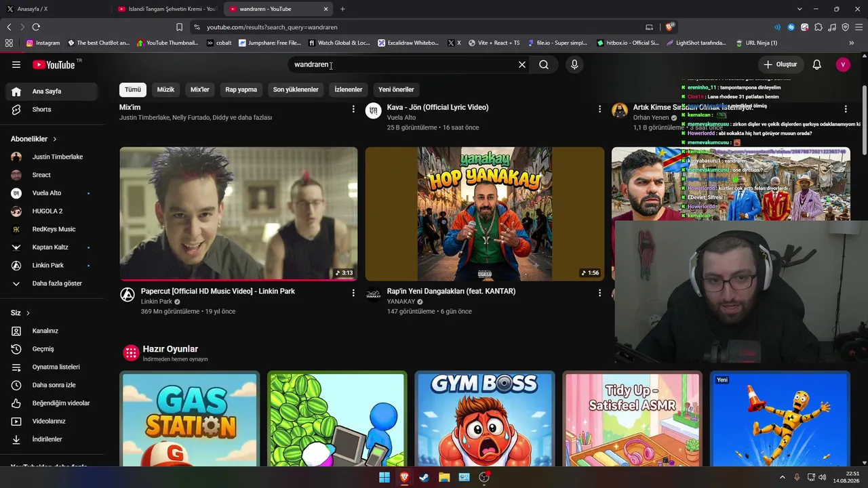The width and height of the screenshot is (868, 488).
Task: Run the search with the magnifier button
Action: click(544, 64)
